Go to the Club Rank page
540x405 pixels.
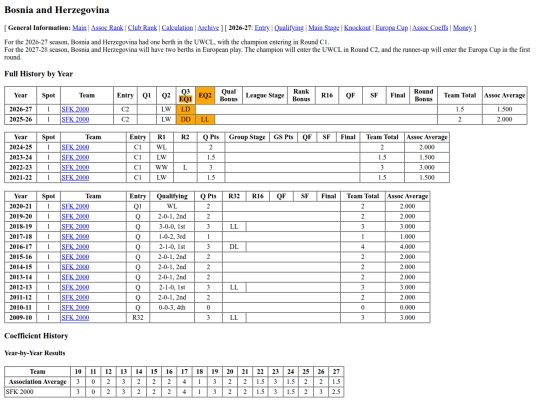pyautogui.click(x=142, y=28)
